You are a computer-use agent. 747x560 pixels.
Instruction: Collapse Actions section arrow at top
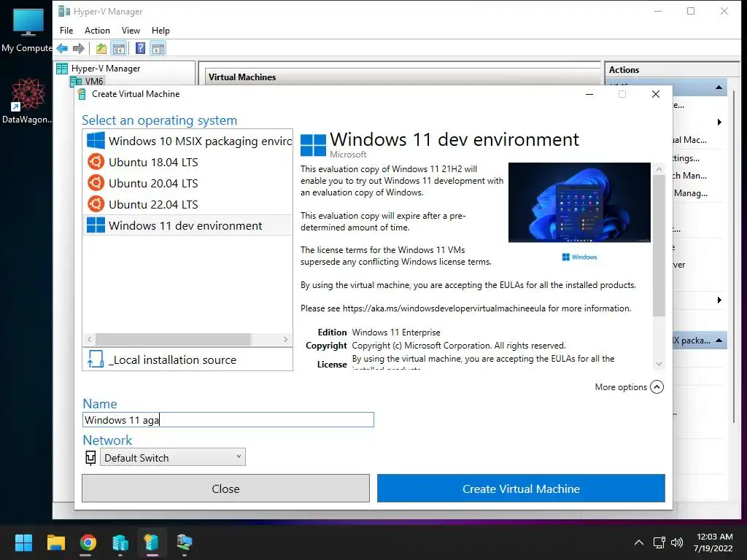pos(719,87)
